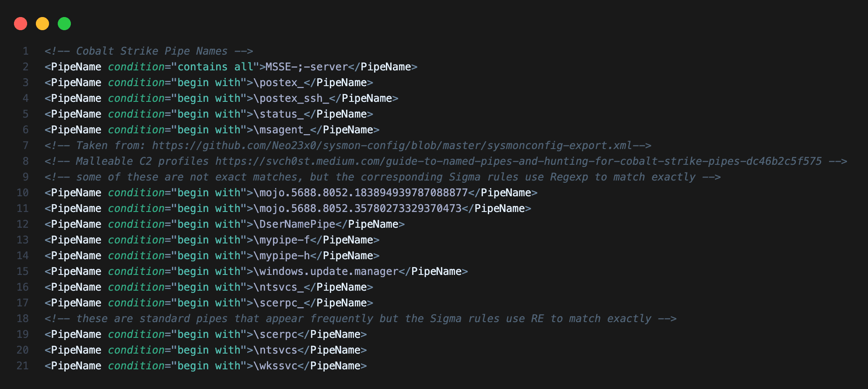This screenshot has width=868, height=389.
Task: Click the \mypipe-h pipe name text
Action: pyautogui.click(x=281, y=256)
